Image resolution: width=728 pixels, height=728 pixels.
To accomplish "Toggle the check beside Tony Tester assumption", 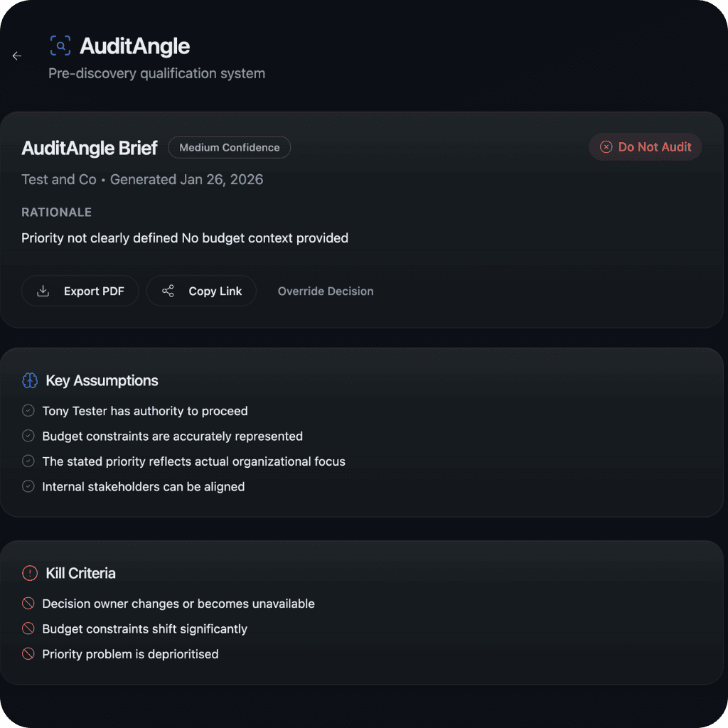I will (28, 410).
